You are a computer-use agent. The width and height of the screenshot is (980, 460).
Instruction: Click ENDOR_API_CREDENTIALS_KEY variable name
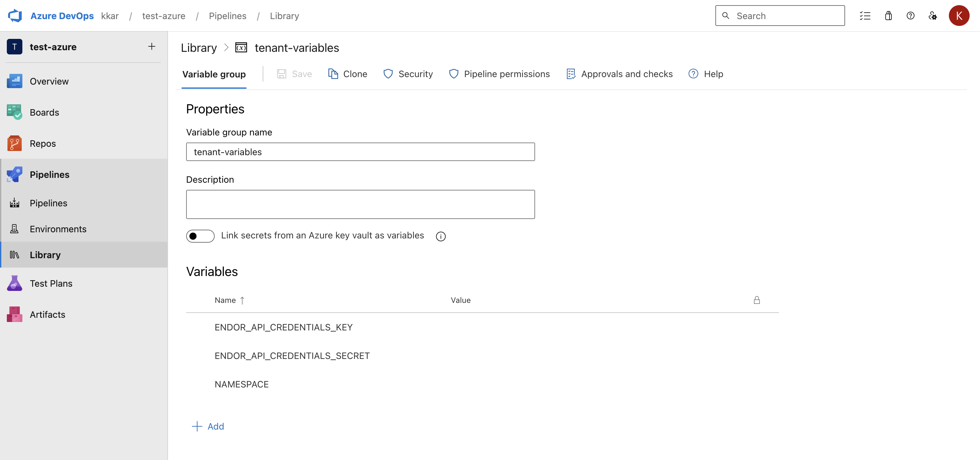(284, 327)
